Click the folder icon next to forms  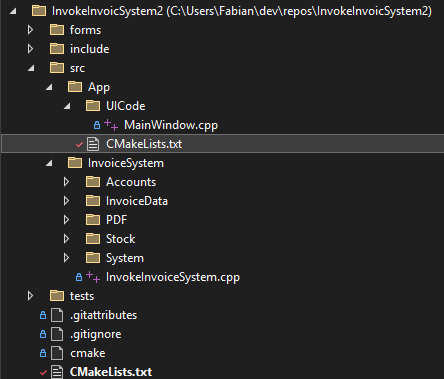(x=57, y=30)
